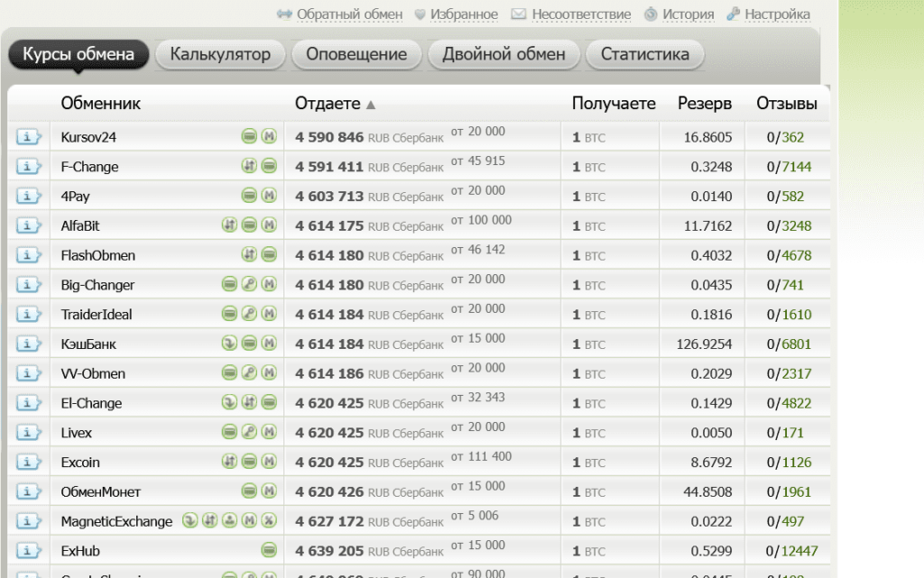Sort the table by the Резерв column
This screenshot has width=924, height=578.
point(704,104)
